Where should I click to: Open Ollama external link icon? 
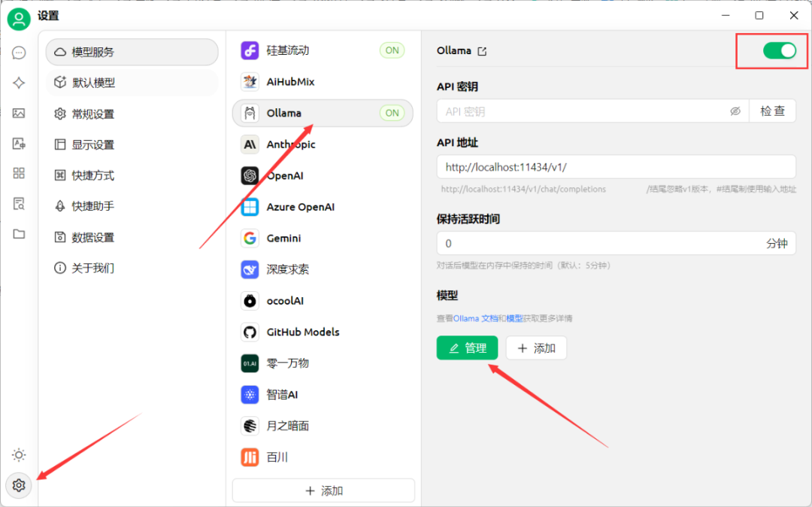tap(482, 51)
